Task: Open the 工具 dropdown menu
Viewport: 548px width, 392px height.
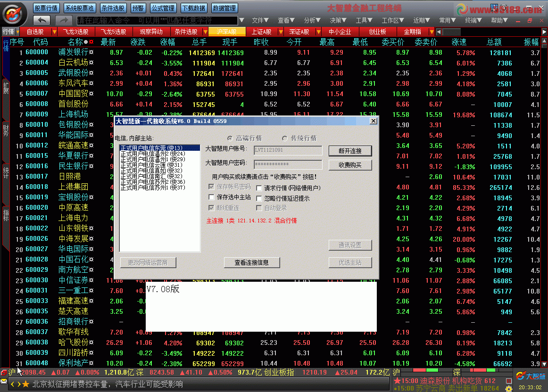Action: [x=364, y=21]
